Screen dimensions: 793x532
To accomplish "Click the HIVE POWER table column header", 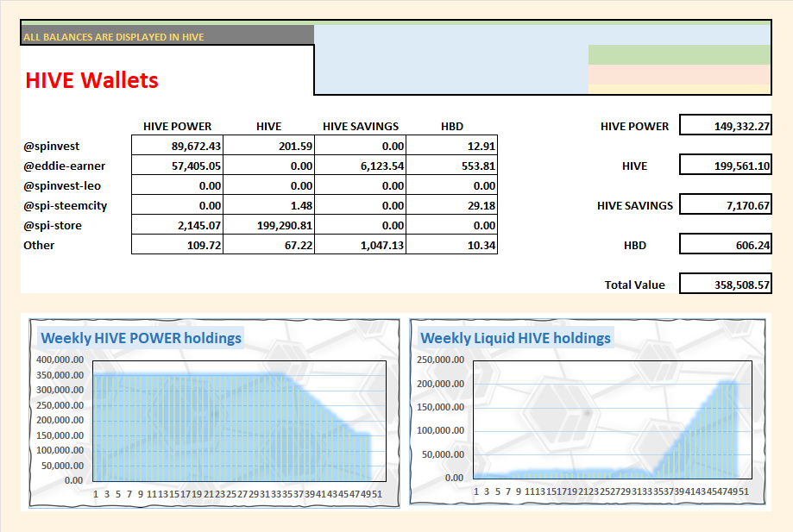I will 177,126.
